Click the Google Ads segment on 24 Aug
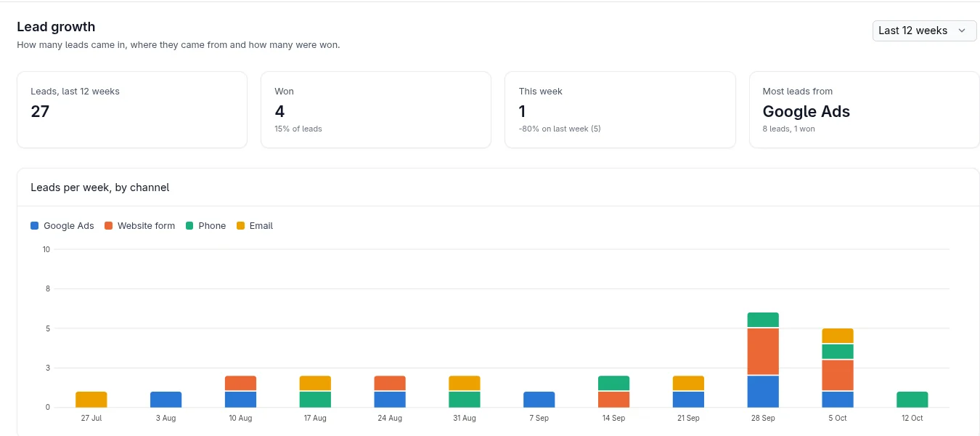 point(391,400)
